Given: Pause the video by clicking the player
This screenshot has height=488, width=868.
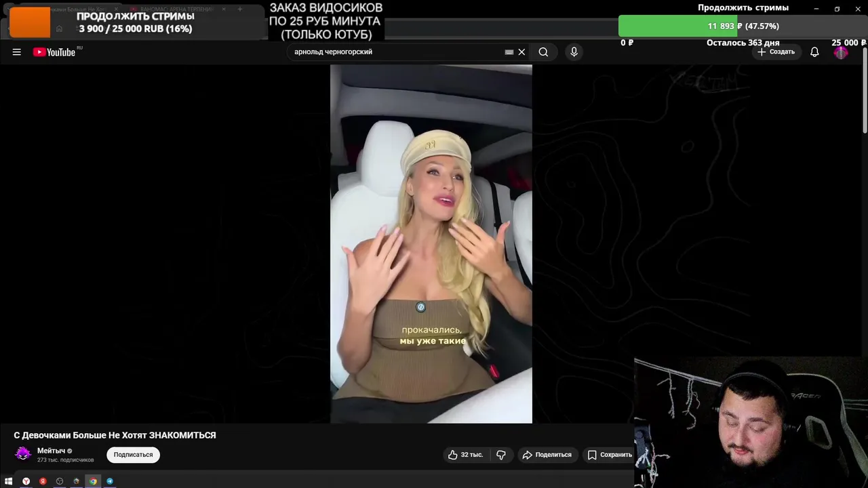Looking at the screenshot, I should (431, 244).
